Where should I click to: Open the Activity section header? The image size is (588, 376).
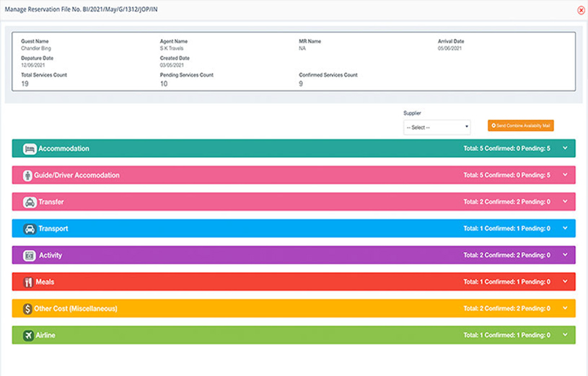click(x=294, y=255)
